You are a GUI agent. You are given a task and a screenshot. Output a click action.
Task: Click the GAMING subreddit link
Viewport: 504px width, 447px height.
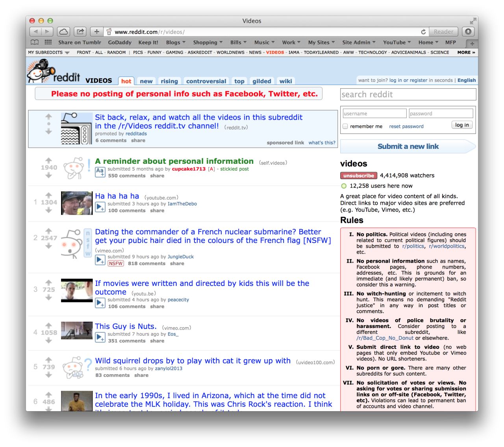(174, 52)
